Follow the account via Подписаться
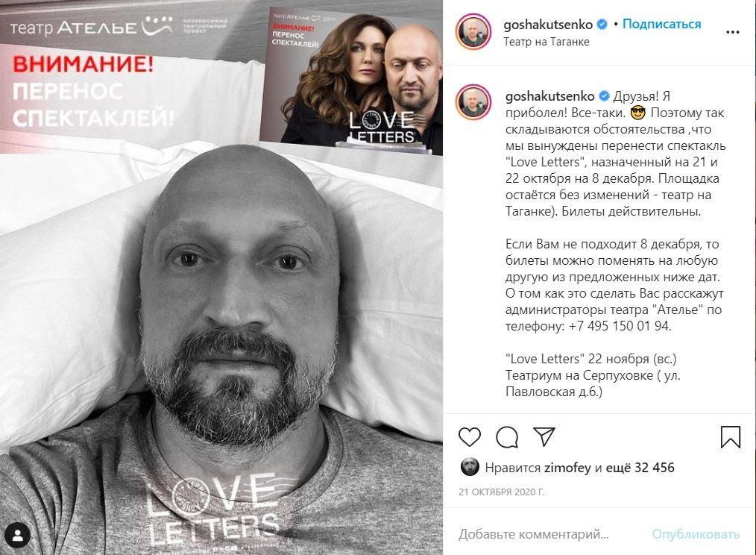Screen dimensions: 756x555 click(x=661, y=24)
